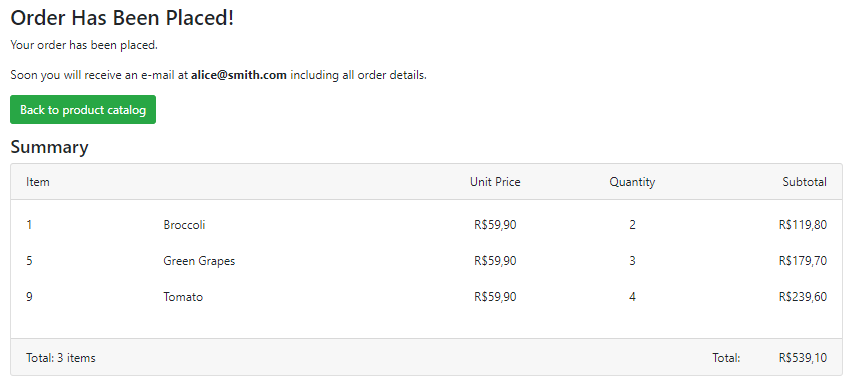Click item number 9 in the table
The image size is (855, 387).
point(29,297)
